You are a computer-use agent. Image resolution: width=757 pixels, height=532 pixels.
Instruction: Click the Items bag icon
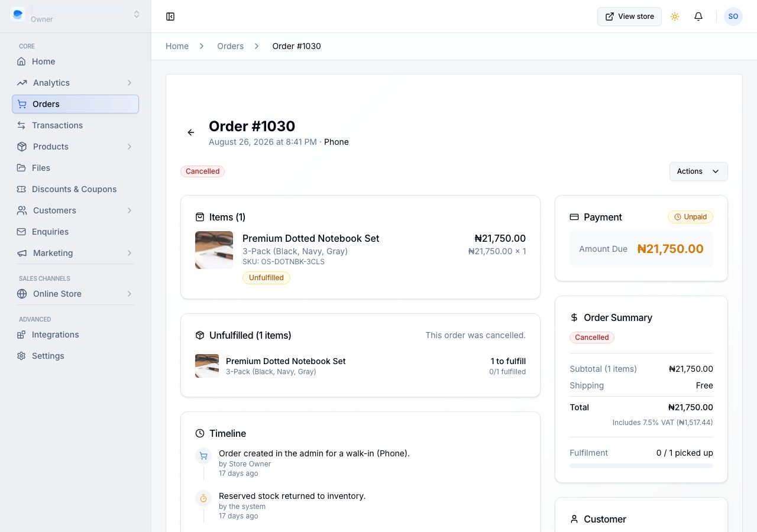click(x=200, y=217)
